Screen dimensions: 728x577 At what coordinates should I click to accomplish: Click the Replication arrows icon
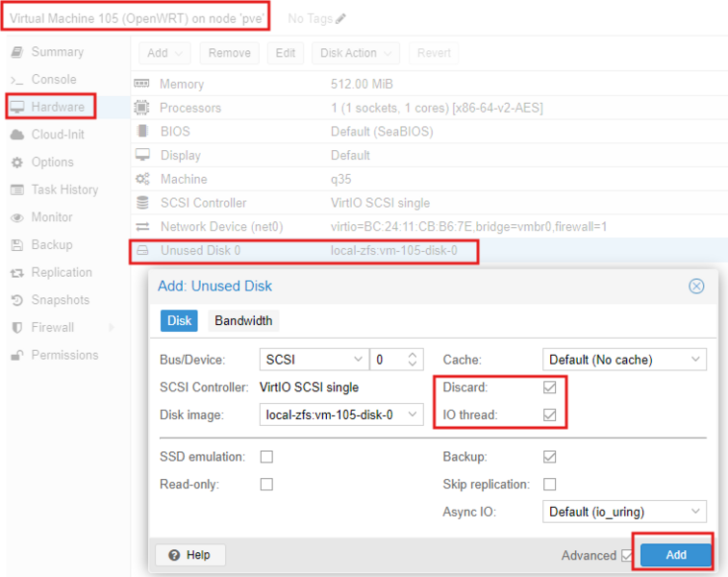(x=17, y=273)
